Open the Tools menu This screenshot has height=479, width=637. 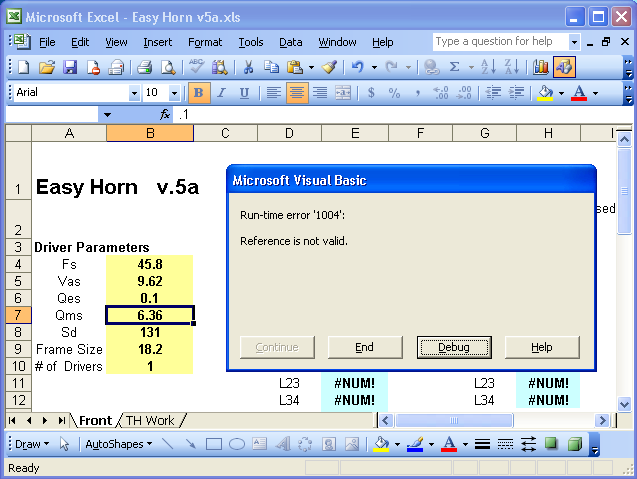click(251, 42)
